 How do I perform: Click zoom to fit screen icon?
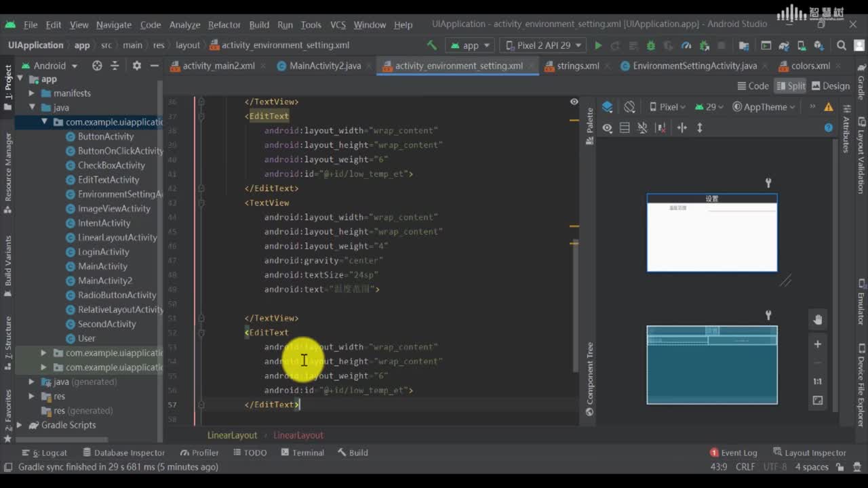click(817, 401)
